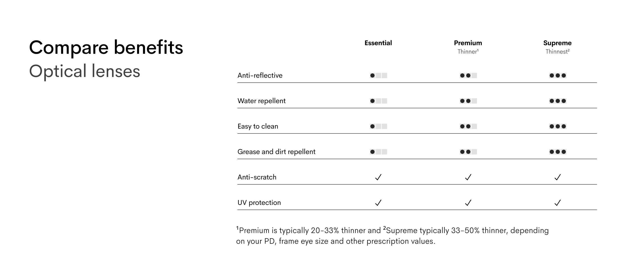Click Supreme Grease and dirt repellent rating
This screenshot has width=644, height=278.
coord(557,152)
